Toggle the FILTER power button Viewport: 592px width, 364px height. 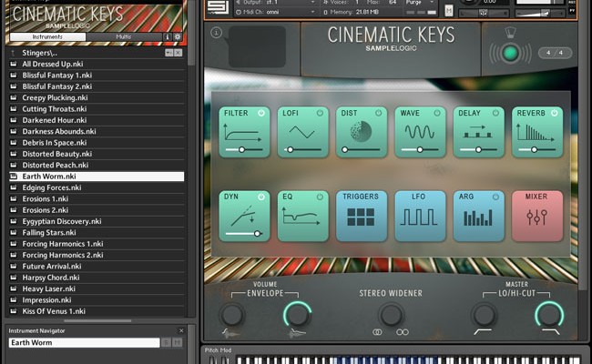(261, 113)
